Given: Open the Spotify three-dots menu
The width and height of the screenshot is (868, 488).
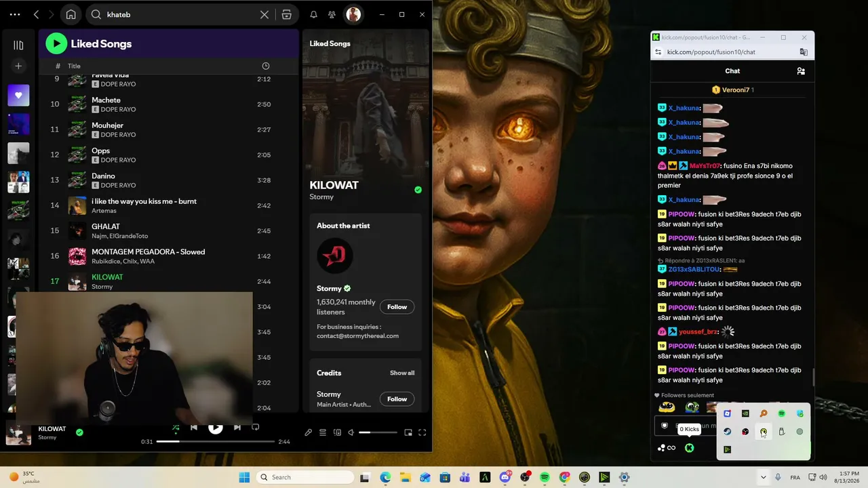Looking at the screenshot, I should click(x=15, y=14).
